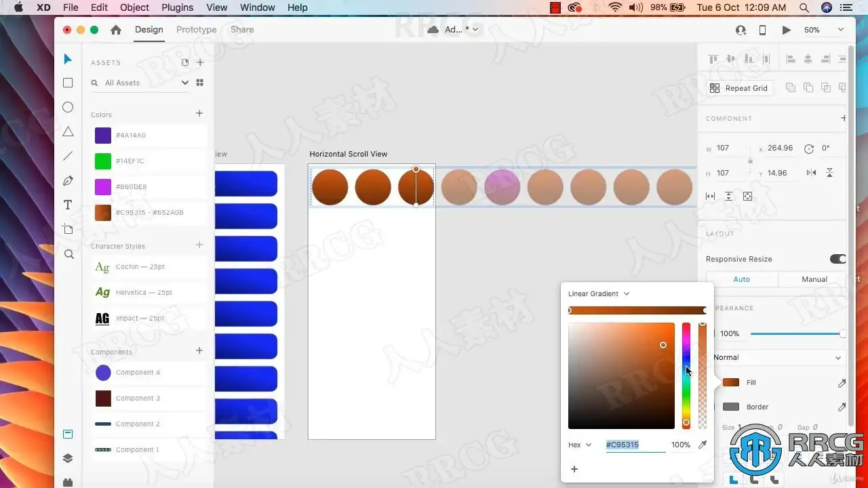This screenshot has width=868, height=488.
Task: Switch to the Share tab
Action: pos(242,30)
